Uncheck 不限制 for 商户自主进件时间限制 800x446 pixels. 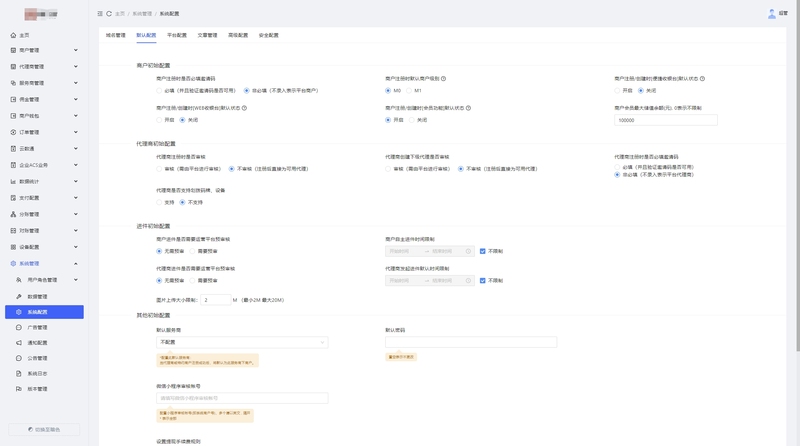[483, 251]
